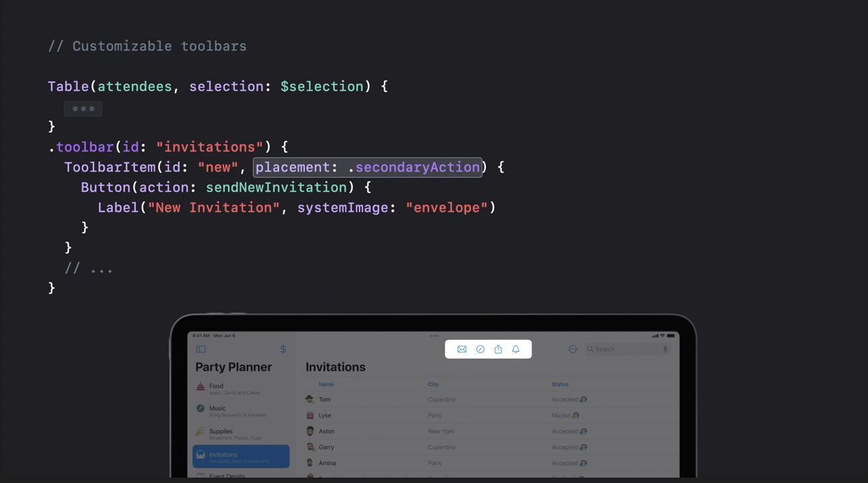
Task: Click the Invitations page title
Action: tap(335, 367)
